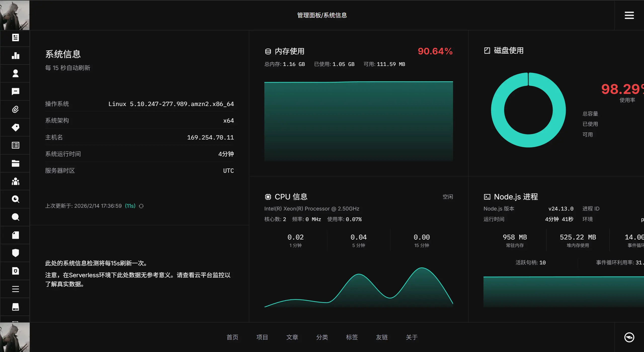Click the 分类 navigation link

coord(322,337)
